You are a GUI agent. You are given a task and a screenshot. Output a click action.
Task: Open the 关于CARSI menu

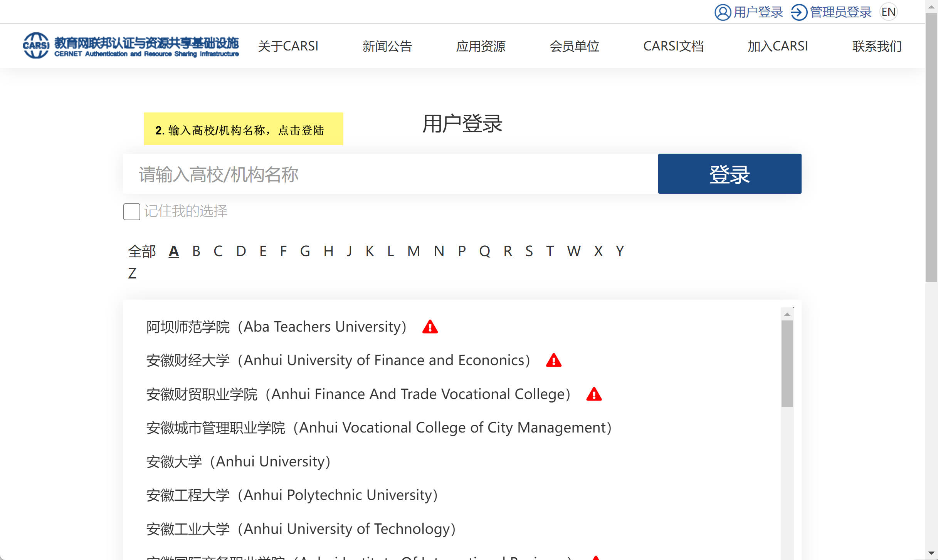tap(288, 46)
